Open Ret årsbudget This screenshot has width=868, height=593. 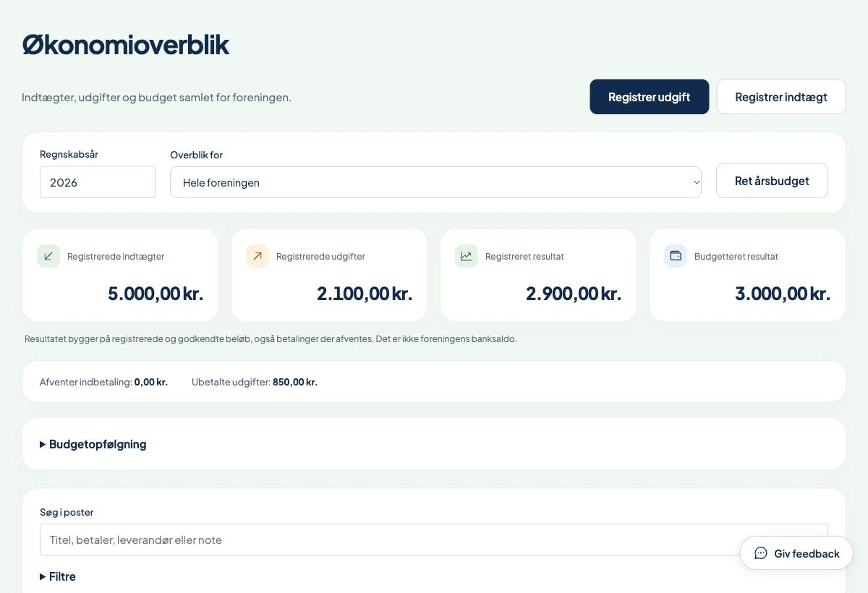(x=772, y=181)
